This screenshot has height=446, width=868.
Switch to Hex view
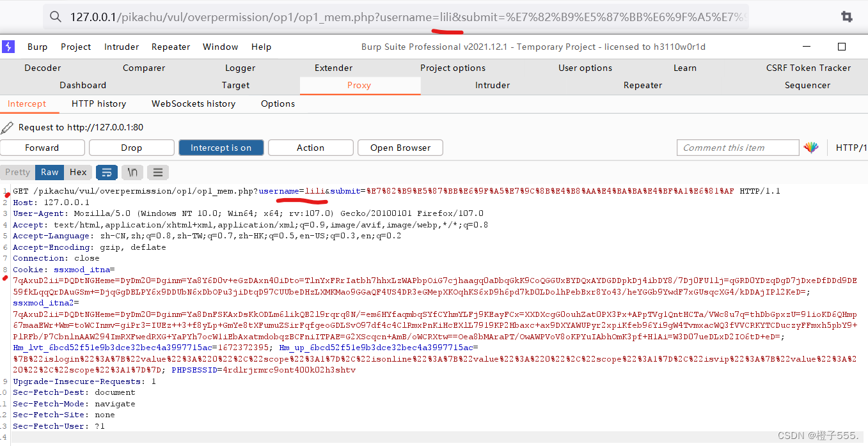pos(78,172)
